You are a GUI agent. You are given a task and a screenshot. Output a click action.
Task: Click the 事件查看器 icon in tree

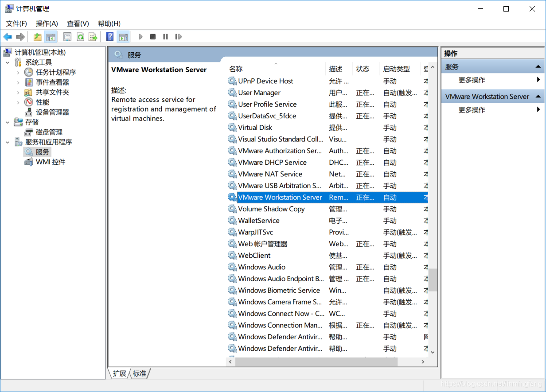tap(29, 82)
